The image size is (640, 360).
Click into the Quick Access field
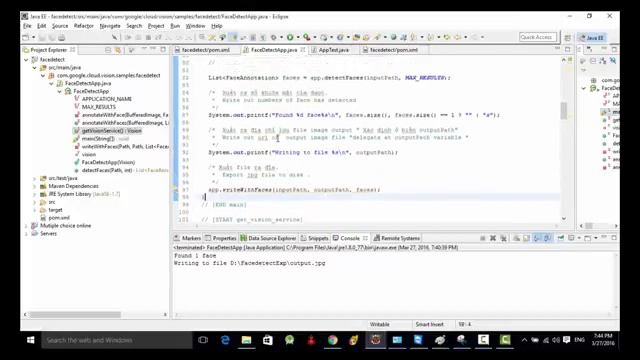tap(538, 37)
